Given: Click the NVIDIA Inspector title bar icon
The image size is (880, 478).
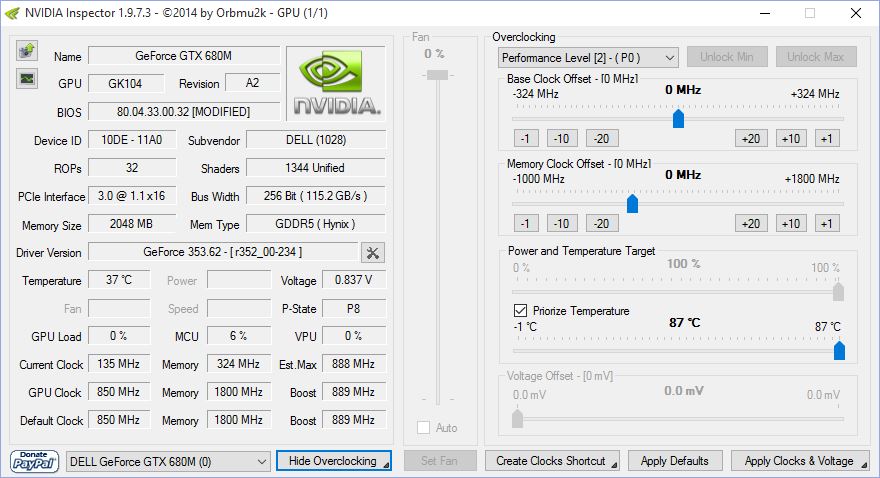Looking at the screenshot, I should pyautogui.click(x=12, y=13).
